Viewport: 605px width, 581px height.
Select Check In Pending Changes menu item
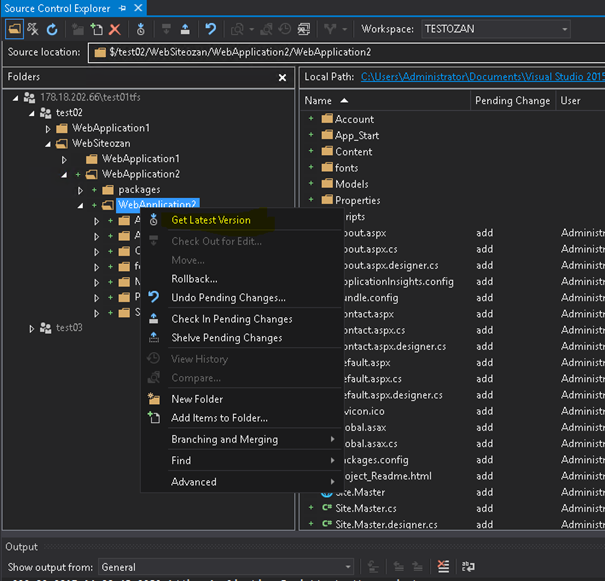point(231,319)
